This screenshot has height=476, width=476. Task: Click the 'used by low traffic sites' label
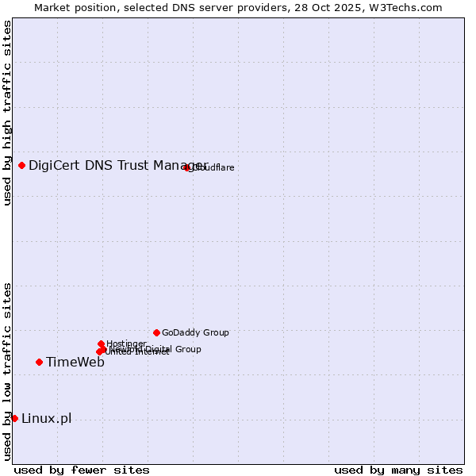(7, 370)
